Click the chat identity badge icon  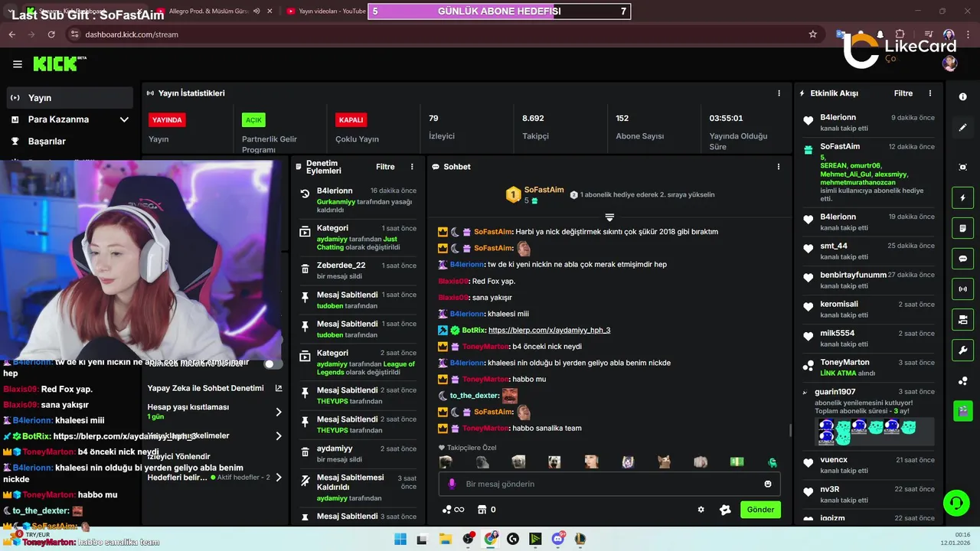(725, 510)
